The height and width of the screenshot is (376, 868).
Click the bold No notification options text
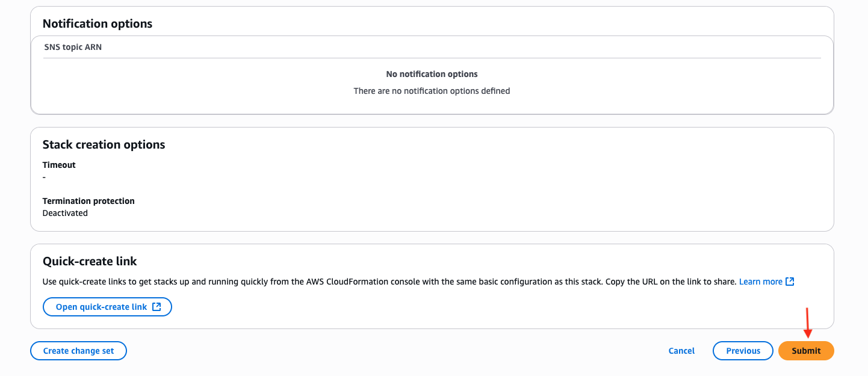coord(432,74)
